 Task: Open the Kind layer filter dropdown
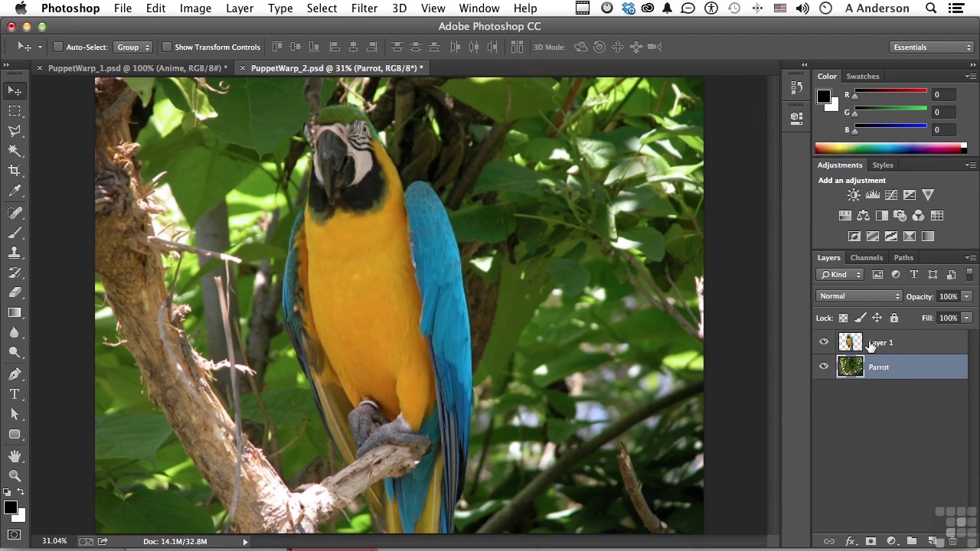tap(841, 275)
